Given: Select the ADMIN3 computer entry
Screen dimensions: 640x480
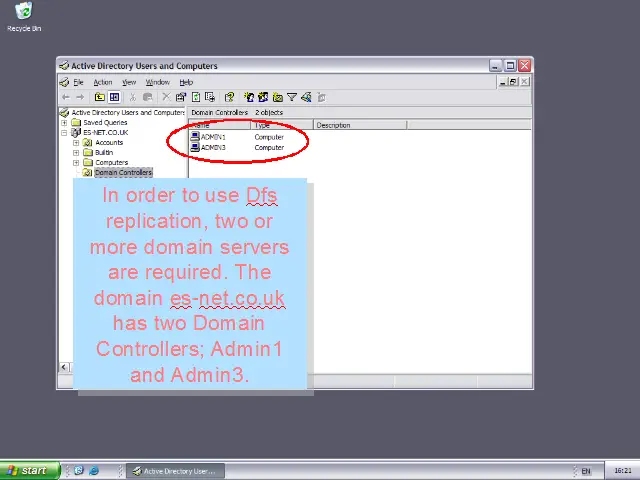Looking at the screenshot, I should 213,147.
